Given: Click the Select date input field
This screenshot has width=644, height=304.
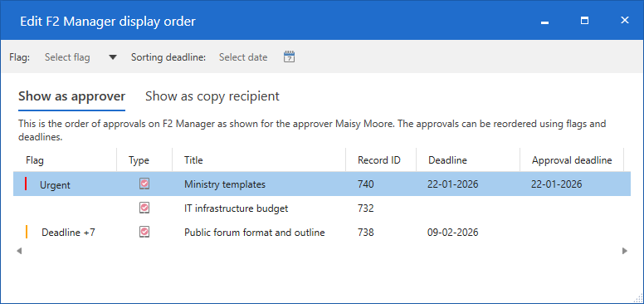Looking at the screenshot, I should tap(243, 57).
